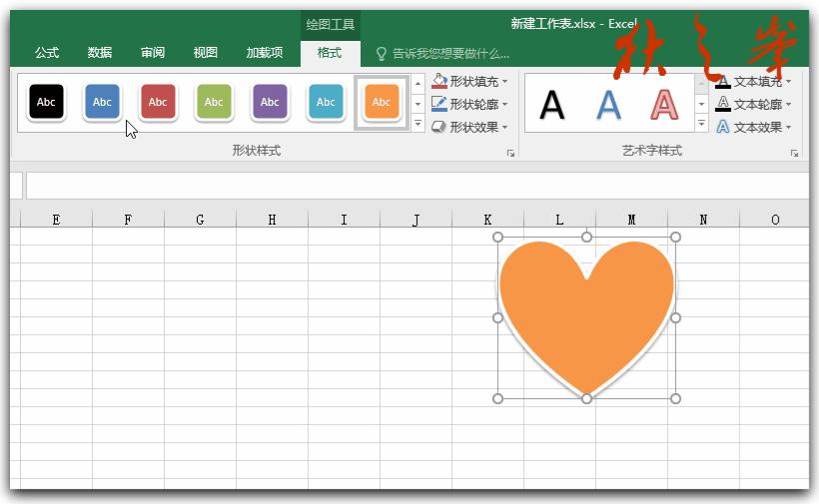Select column K header
This screenshot has height=504, width=819.
[x=487, y=220]
